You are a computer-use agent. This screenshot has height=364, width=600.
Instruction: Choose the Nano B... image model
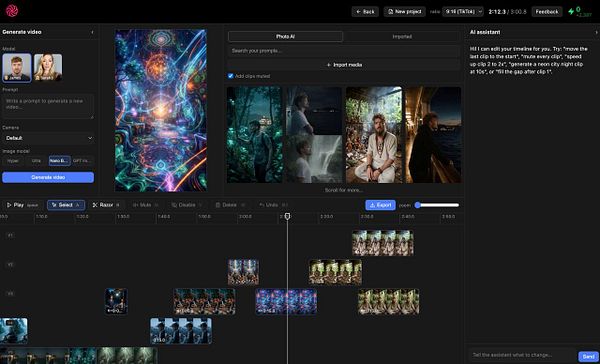tap(60, 161)
